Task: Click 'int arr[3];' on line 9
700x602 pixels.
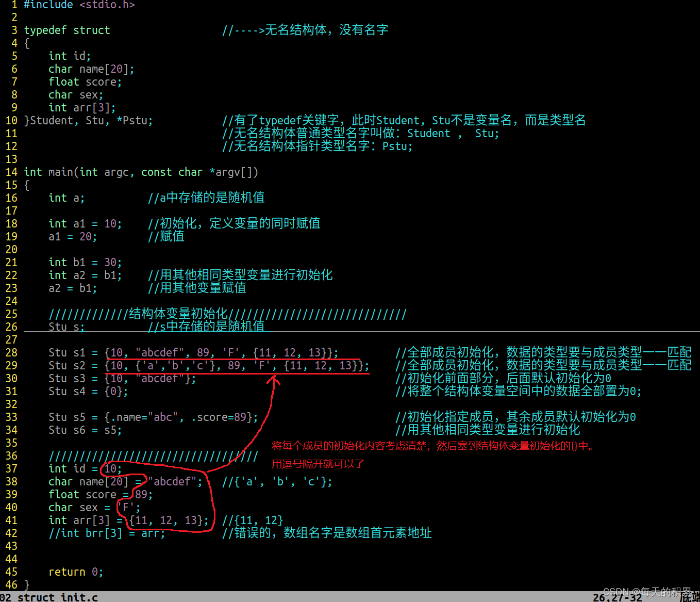Action: (82, 108)
